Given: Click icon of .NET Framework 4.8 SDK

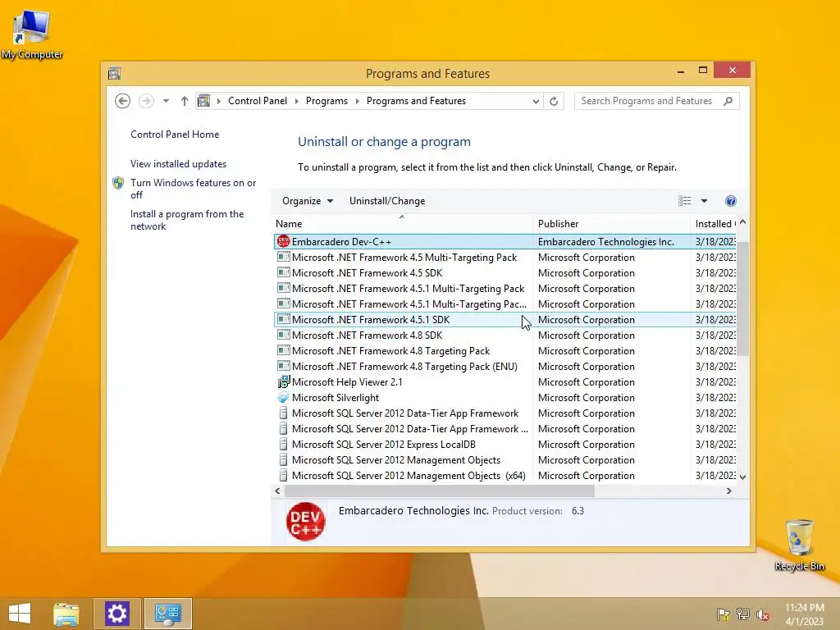Looking at the screenshot, I should tap(283, 335).
